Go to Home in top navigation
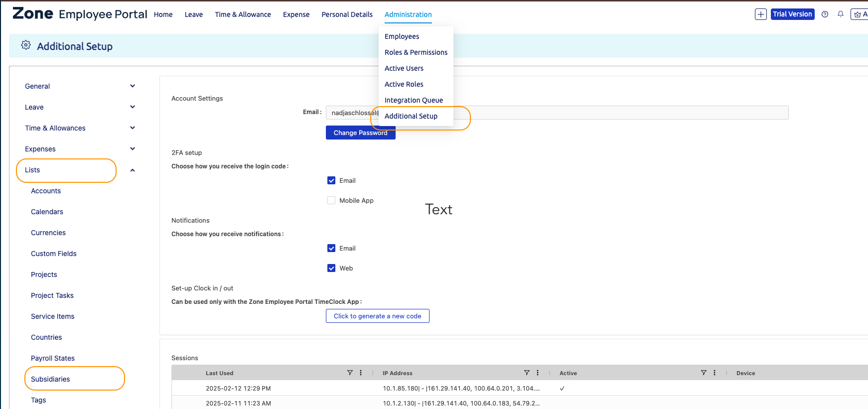Screen dimensions: 868x409 click(x=163, y=14)
